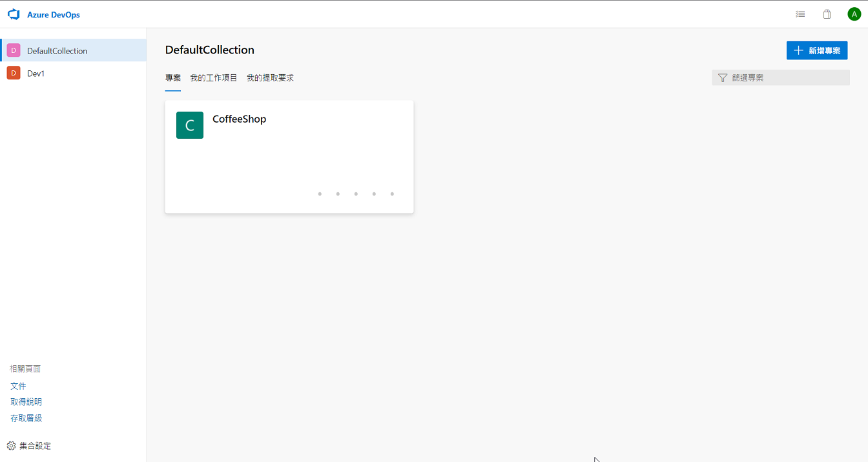Click the red D avatar for Dev1
Screen dimensions: 868x462
(14, 73)
